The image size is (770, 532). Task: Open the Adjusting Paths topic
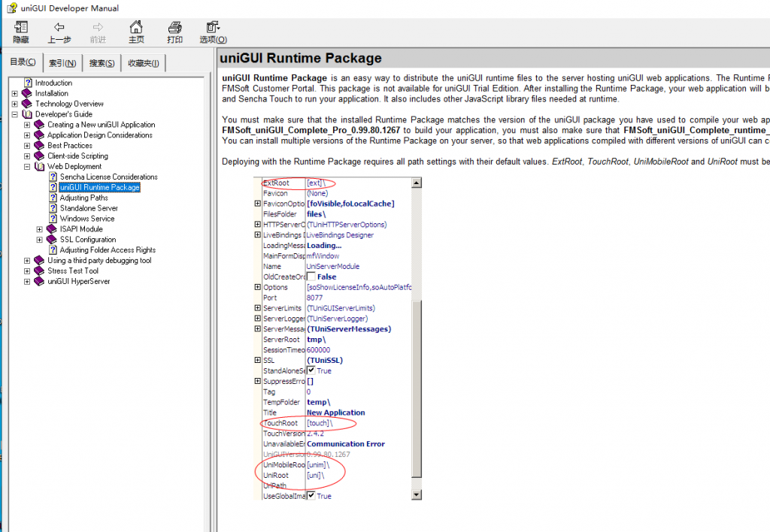pos(83,198)
